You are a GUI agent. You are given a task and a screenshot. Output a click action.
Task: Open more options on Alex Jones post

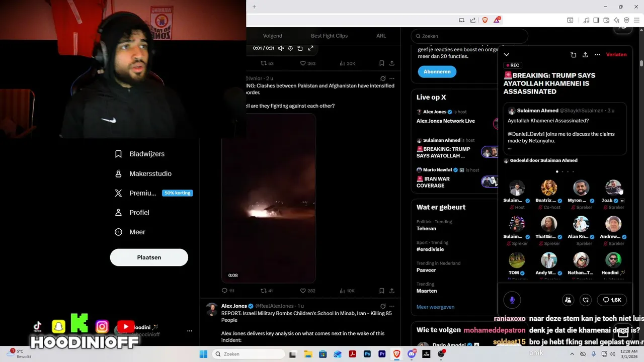[x=392, y=306]
